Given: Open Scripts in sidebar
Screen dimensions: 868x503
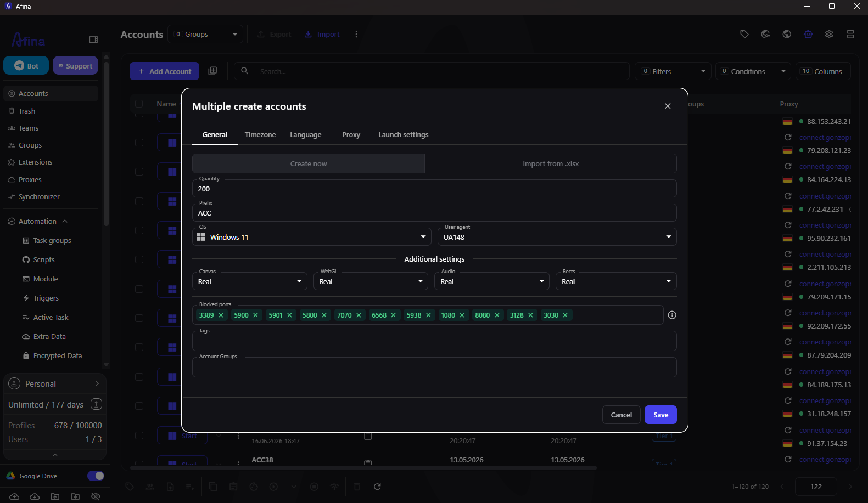Looking at the screenshot, I should 44,259.
